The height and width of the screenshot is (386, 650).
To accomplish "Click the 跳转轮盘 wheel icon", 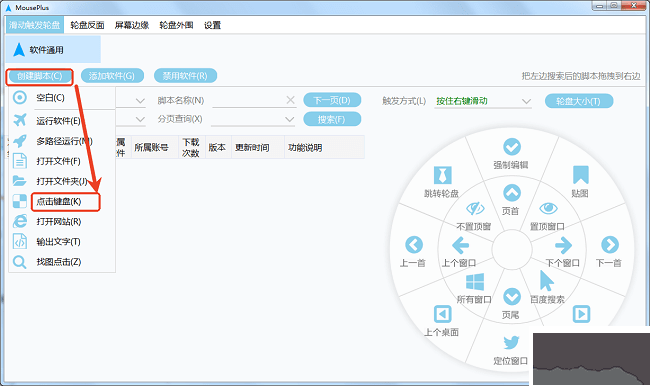I will pyautogui.click(x=442, y=175).
